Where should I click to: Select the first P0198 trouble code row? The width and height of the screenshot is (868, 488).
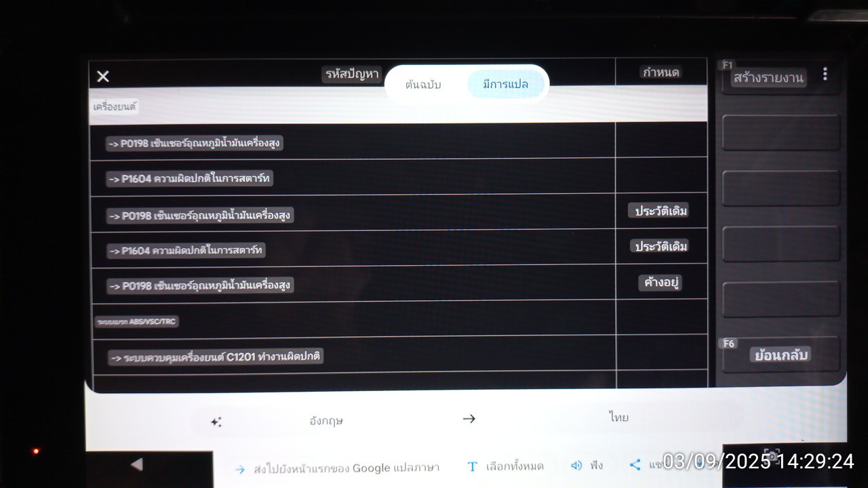(x=352, y=143)
